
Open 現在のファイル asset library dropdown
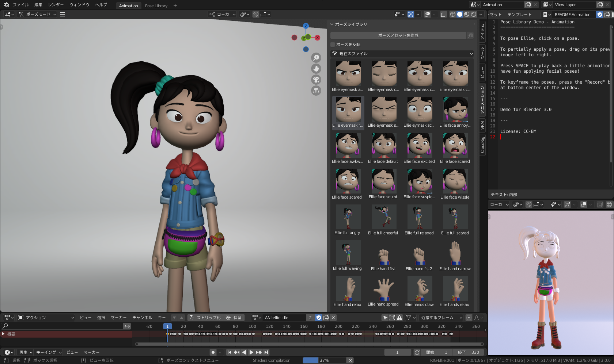tap(402, 54)
